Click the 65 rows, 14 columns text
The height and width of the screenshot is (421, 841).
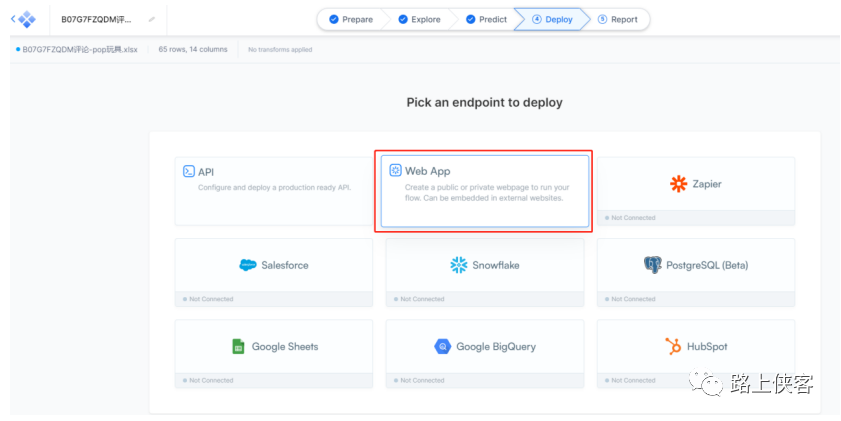tap(193, 49)
